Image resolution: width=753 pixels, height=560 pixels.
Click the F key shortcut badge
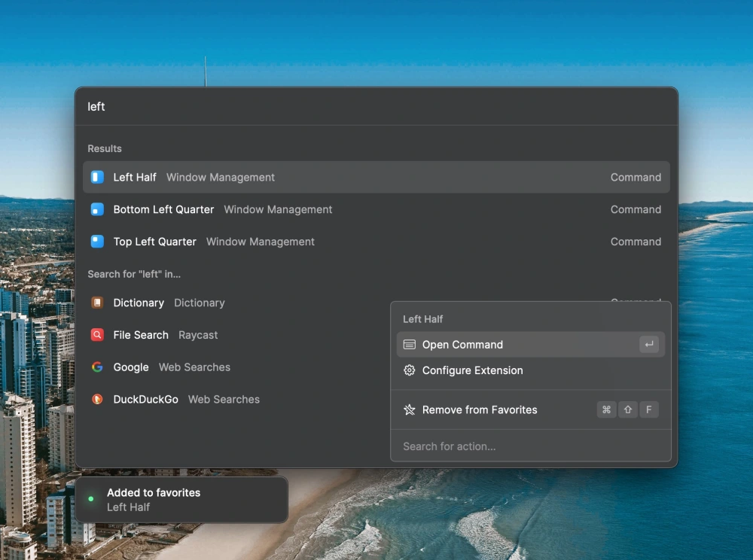point(649,409)
